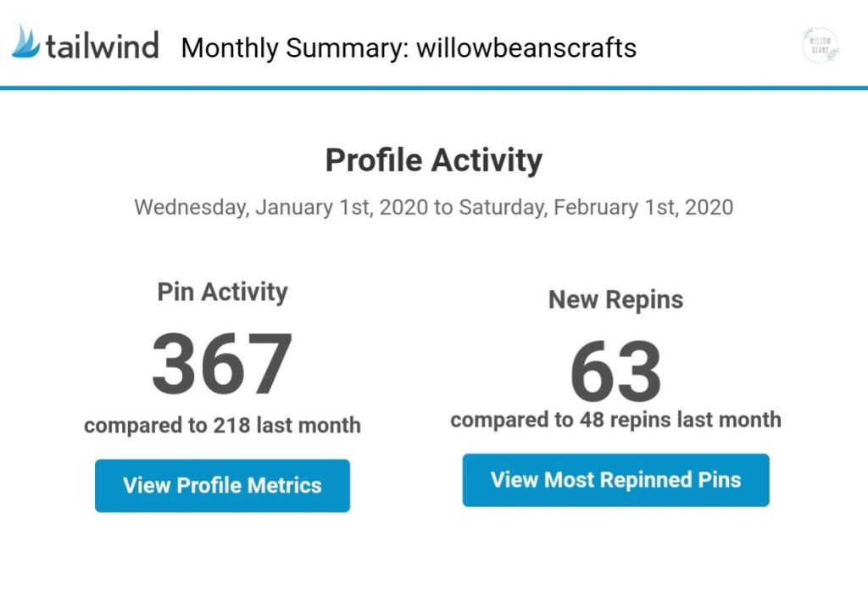Click the 'compared to 218 last month' text
This screenshot has height=591, width=868.
pyautogui.click(x=223, y=426)
